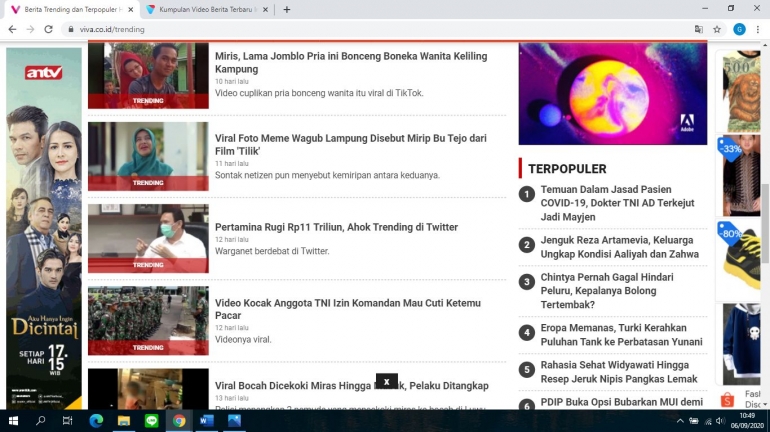Click thumbnail of masked man in white shirt
This screenshot has width=770, height=432.
pos(148,239)
